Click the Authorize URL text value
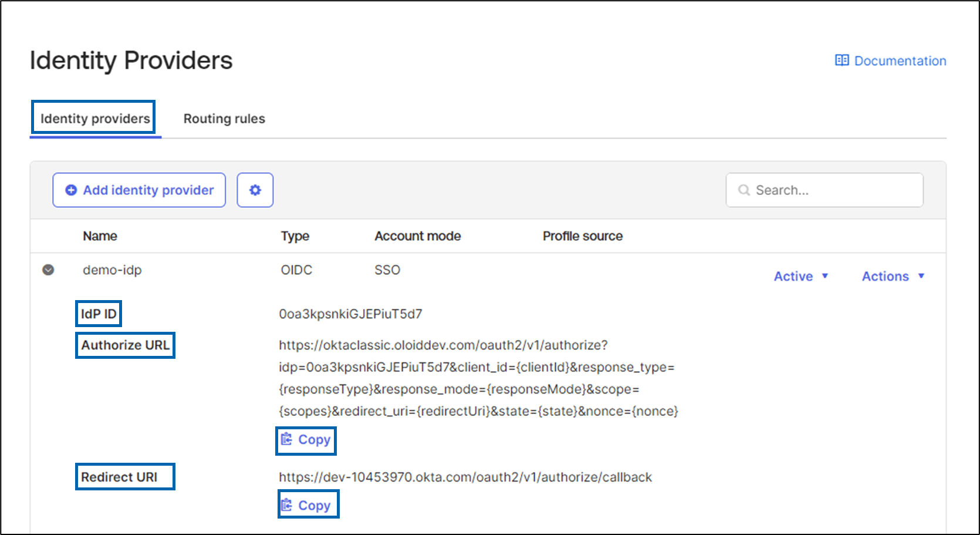Screen dimensions: 980x535 pos(478,378)
